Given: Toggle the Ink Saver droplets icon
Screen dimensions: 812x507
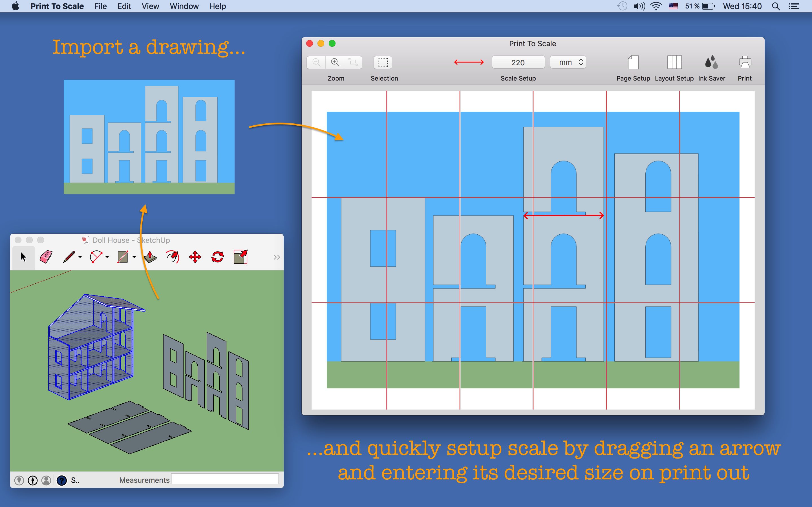Looking at the screenshot, I should point(711,62).
